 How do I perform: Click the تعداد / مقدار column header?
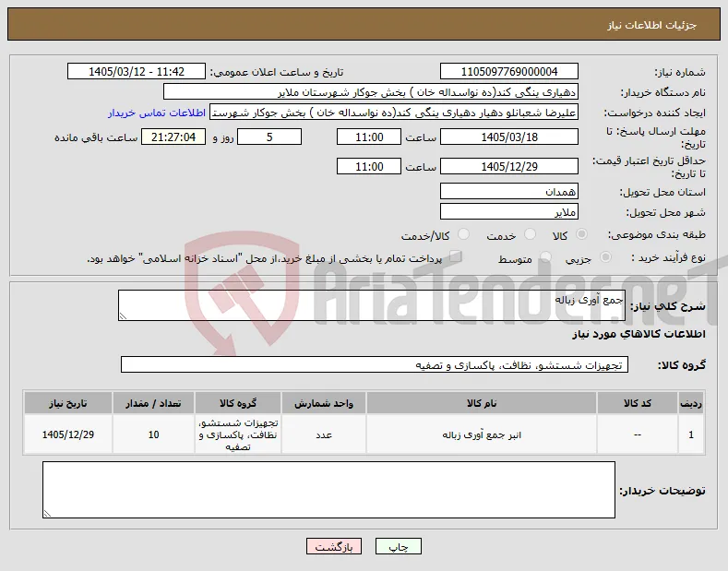point(153,403)
